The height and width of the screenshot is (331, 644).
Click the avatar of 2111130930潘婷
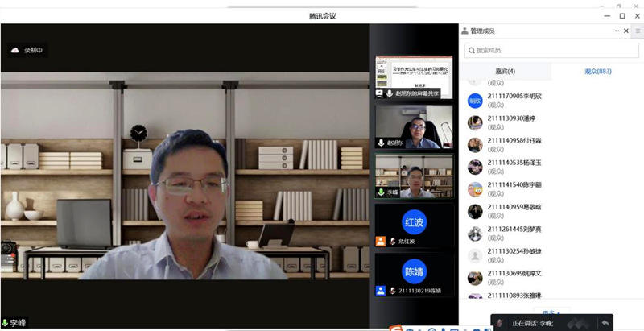pyautogui.click(x=475, y=122)
